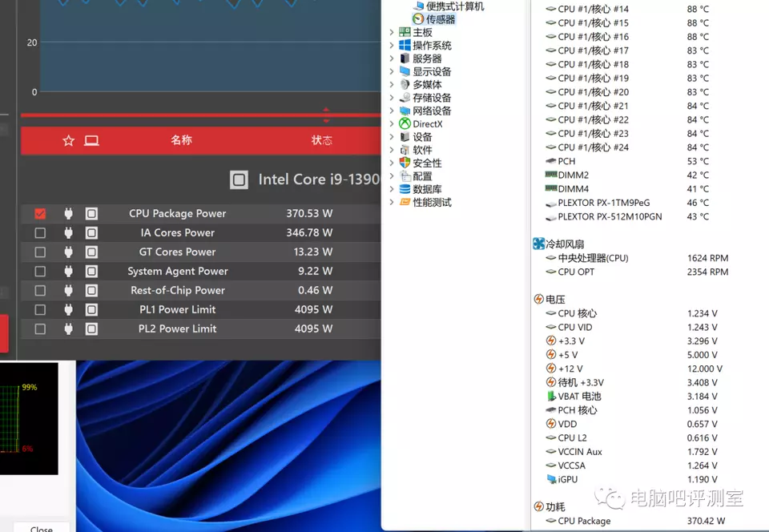Expand the DirectX node

(392, 124)
